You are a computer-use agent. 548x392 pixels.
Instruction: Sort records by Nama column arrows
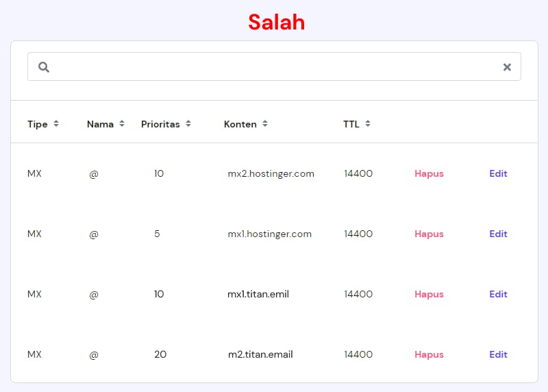(x=122, y=124)
